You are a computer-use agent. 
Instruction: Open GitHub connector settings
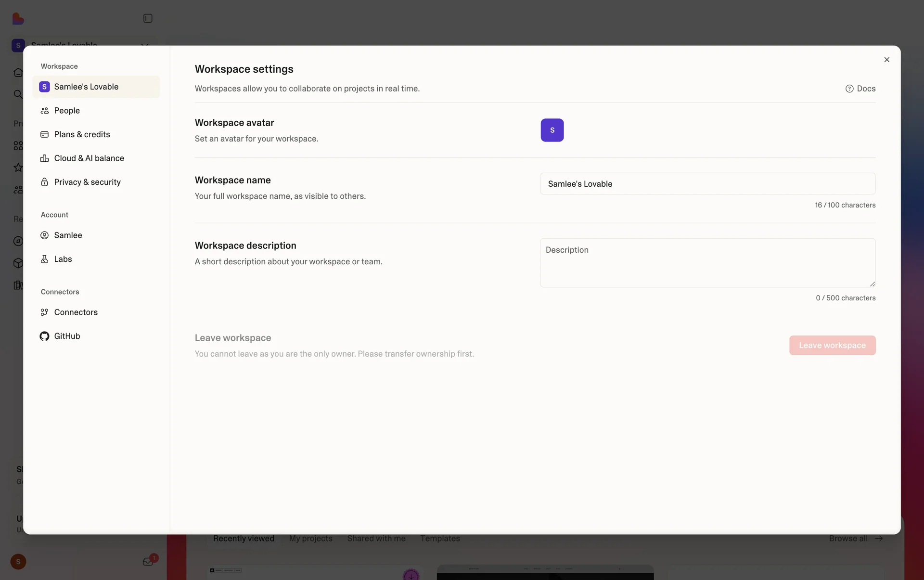click(67, 336)
